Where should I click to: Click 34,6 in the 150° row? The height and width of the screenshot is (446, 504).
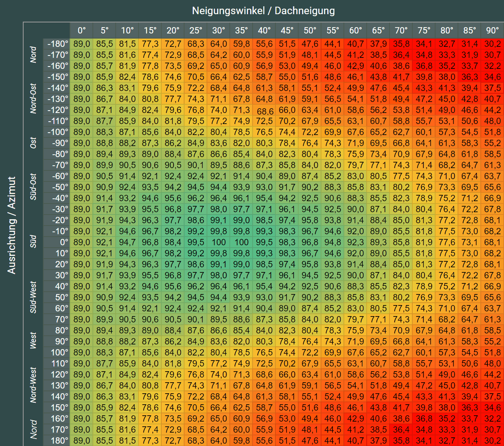pos(493,407)
